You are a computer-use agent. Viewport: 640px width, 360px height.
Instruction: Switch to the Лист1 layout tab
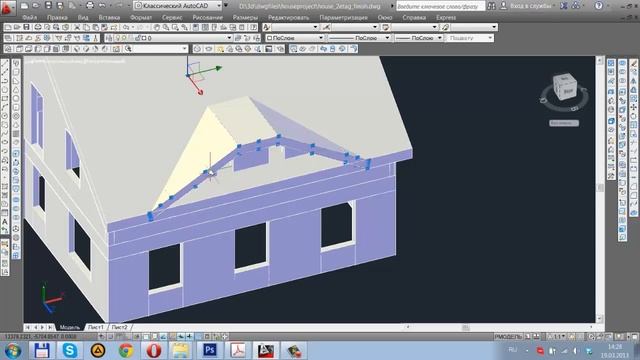[x=96, y=327]
